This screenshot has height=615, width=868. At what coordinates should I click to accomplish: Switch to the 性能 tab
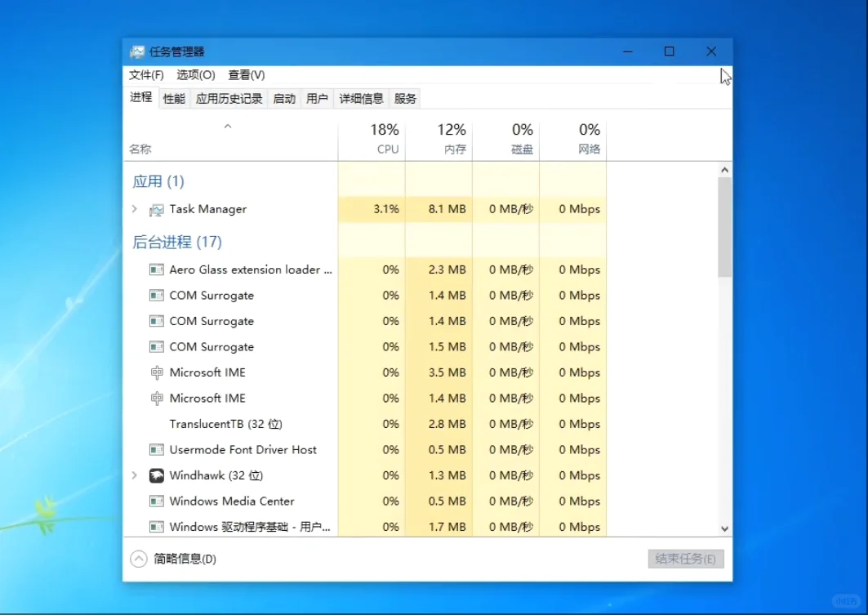coord(173,97)
